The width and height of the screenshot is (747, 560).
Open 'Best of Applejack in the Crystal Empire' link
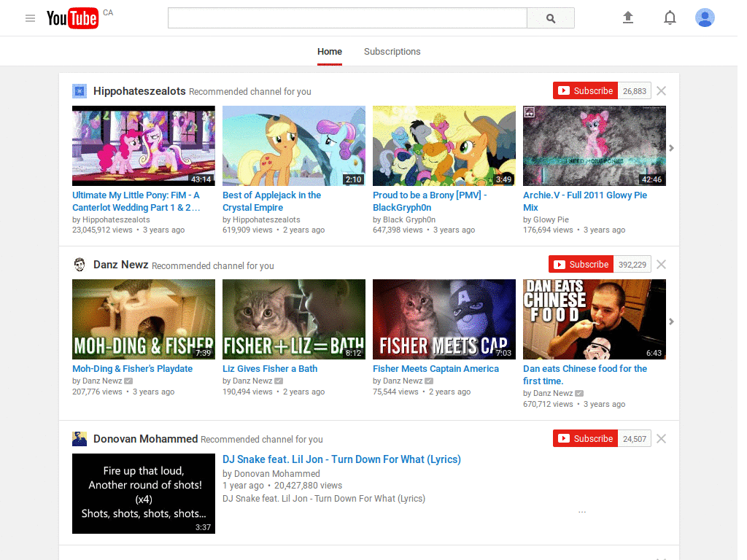tap(271, 201)
